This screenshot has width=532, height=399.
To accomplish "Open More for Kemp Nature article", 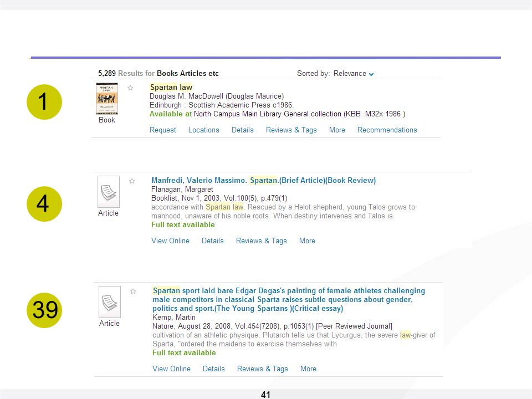I will [x=308, y=369].
